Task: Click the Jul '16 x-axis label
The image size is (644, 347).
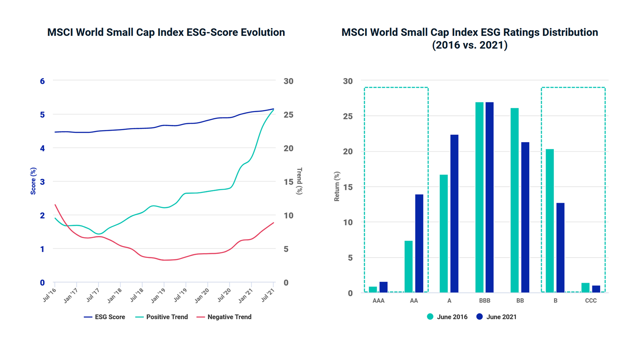Action: pyautogui.click(x=49, y=295)
